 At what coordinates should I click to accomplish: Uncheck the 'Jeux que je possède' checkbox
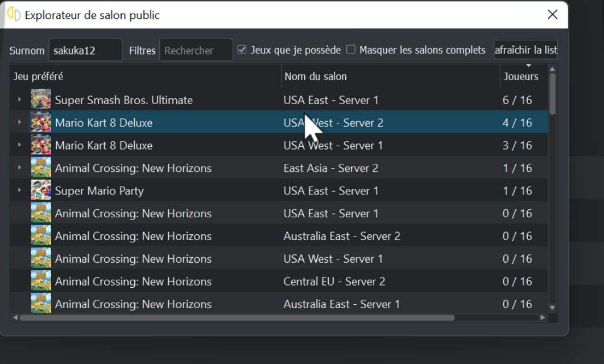pos(242,50)
